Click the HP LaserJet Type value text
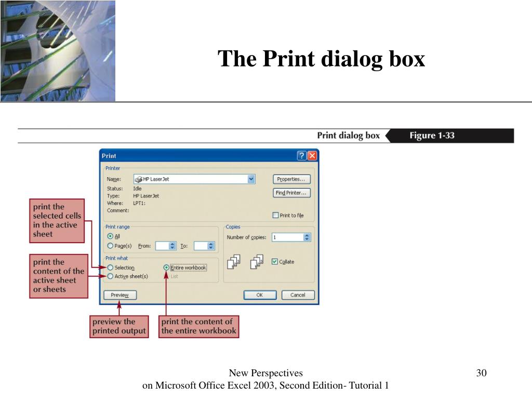532x399 pixels. click(146, 196)
